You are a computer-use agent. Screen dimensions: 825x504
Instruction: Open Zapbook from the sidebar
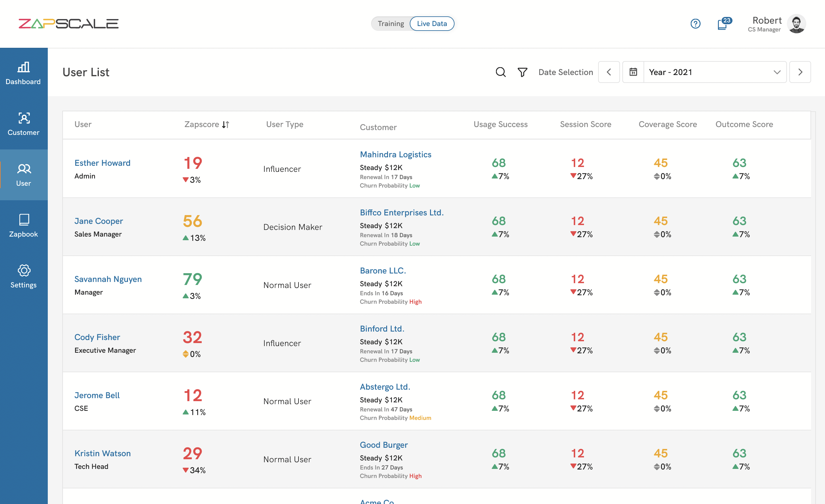[x=24, y=225]
